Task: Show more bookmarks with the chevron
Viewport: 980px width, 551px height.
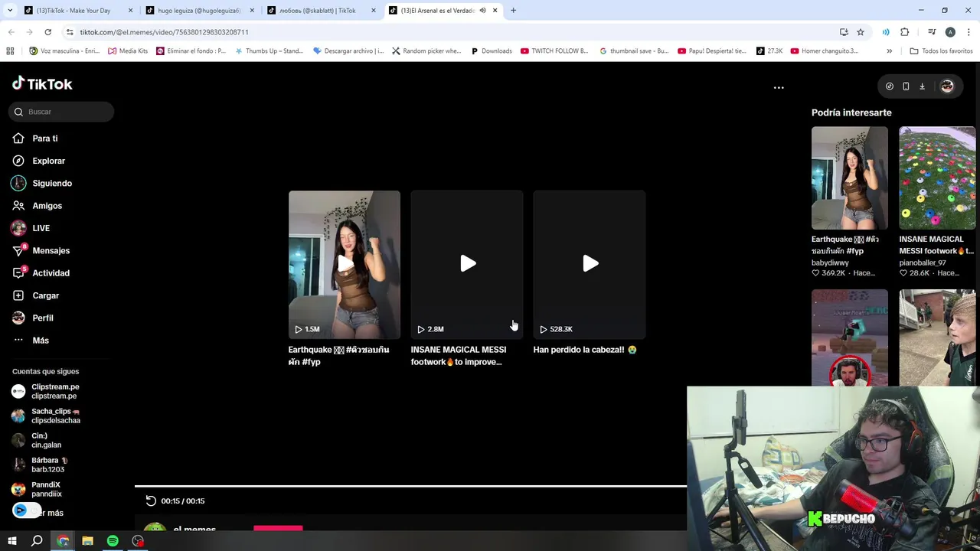Action: coord(889,51)
